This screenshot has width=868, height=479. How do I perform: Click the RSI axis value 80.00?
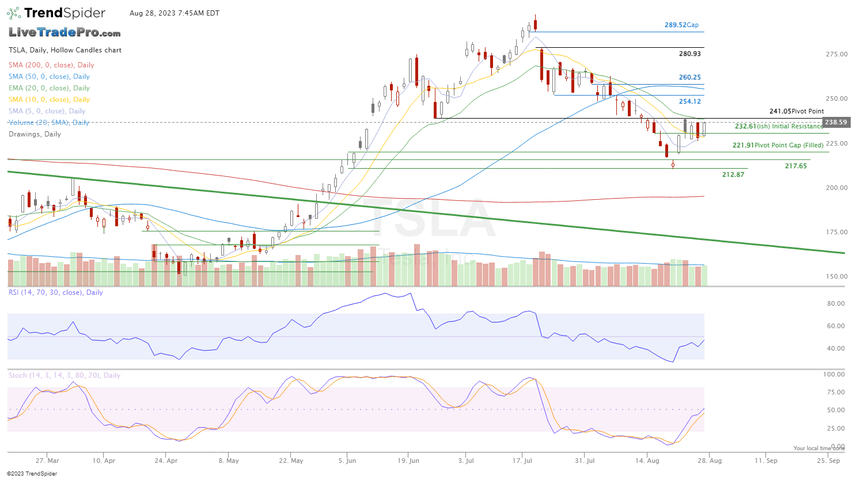pyautogui.click(x=836, y=303)
